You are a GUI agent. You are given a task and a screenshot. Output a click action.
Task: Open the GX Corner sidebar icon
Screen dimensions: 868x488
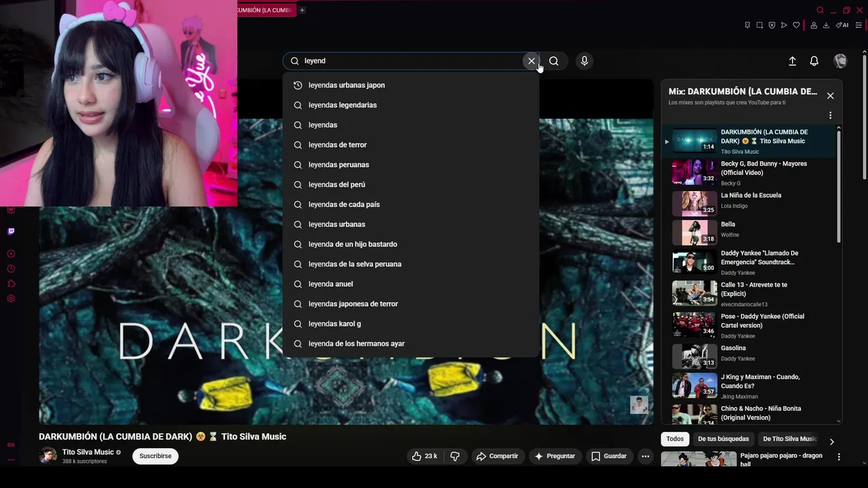(x=11, y=445)
